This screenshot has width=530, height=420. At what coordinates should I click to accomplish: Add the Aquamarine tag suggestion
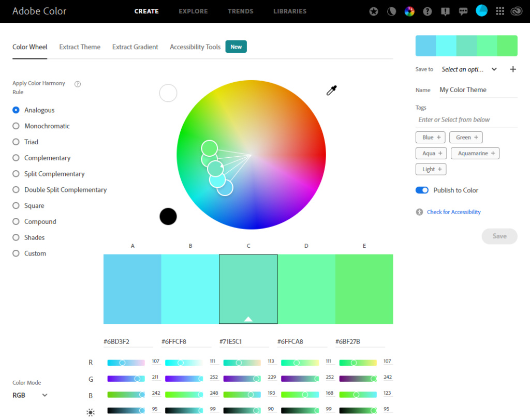click(x=475, y=153)
